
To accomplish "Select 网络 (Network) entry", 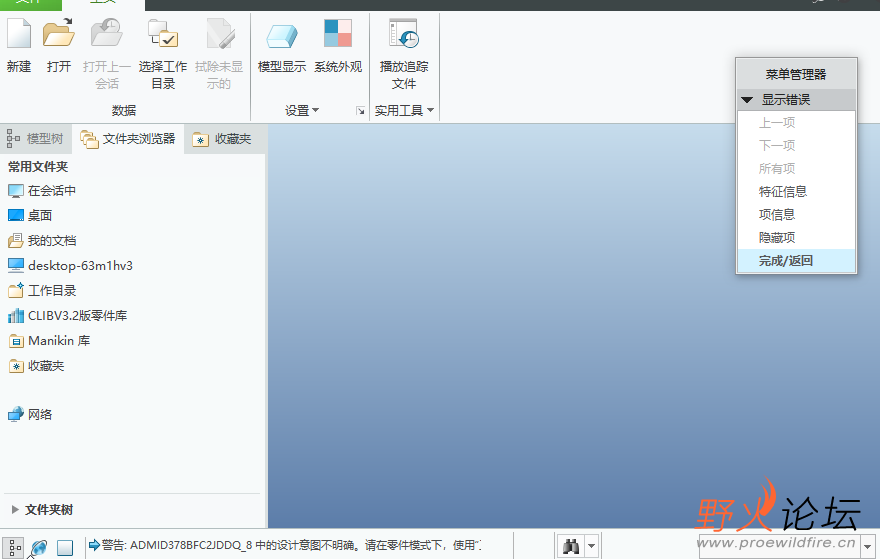I will [x=30, y=415].
